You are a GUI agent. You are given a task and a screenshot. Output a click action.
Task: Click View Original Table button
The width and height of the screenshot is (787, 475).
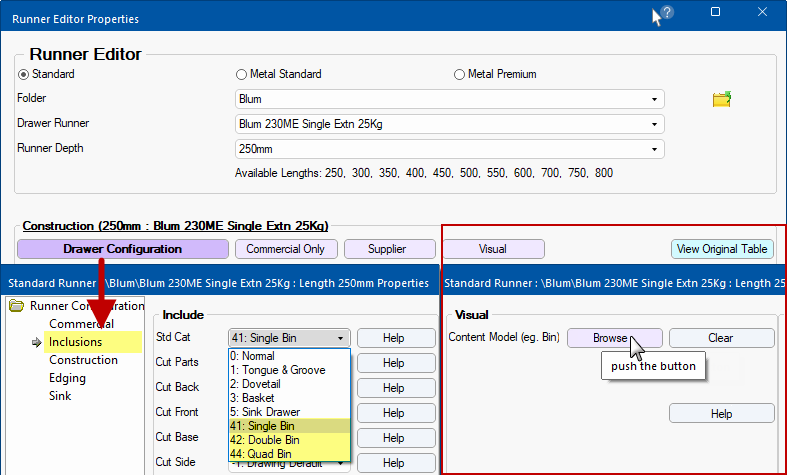coord(722,249)
